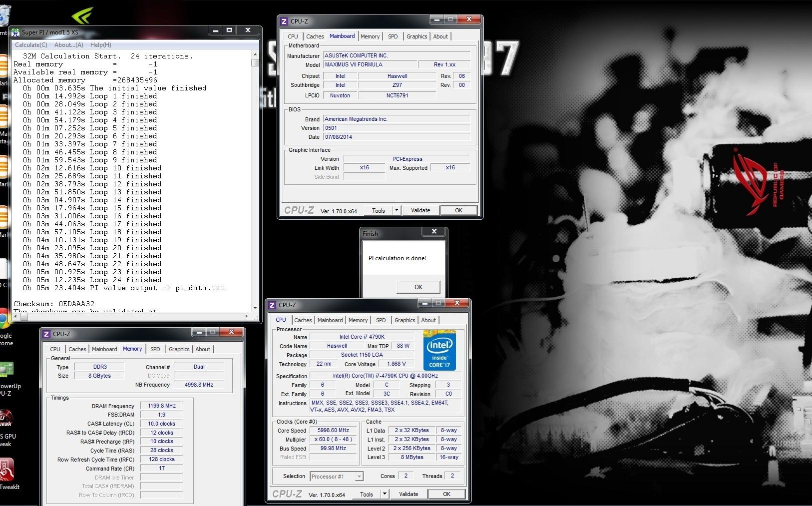Open About menu in Super PI
Image resolution: width=812 pixels, height=506 pixels.
tap(68, 45)
